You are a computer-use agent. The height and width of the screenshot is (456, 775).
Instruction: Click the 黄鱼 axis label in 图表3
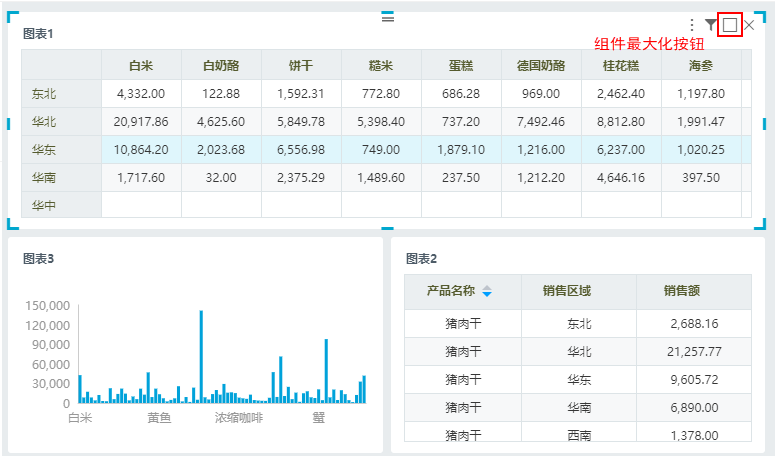pos(159,418)
